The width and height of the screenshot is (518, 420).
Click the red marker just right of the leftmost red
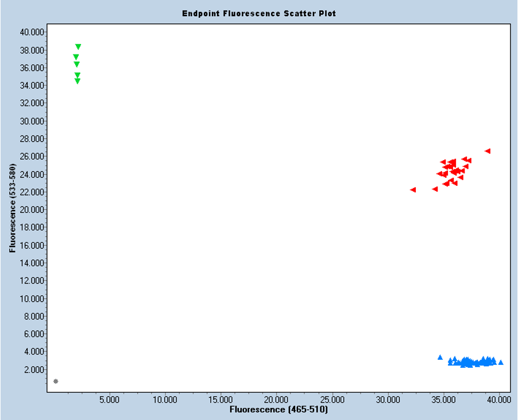435,189
